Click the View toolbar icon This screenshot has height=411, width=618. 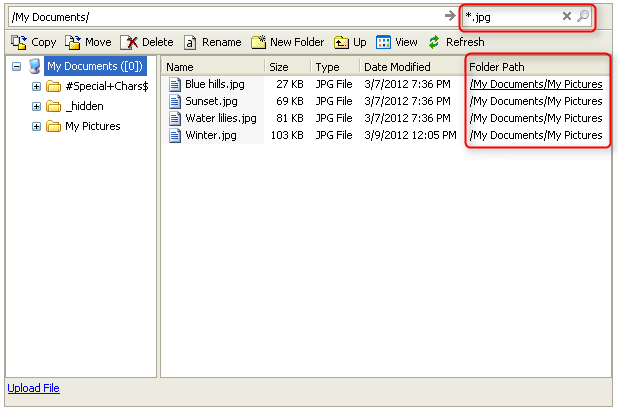[x=383, y=42]
